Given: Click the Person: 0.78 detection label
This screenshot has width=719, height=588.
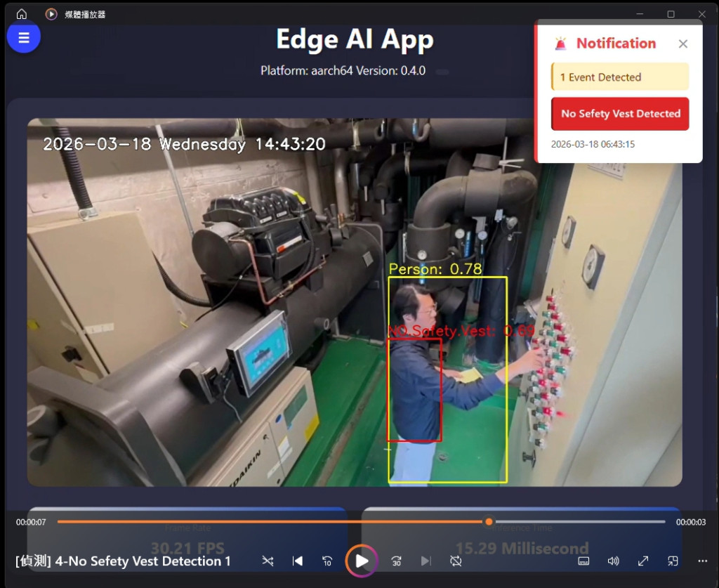Looking at the screenshot, I should [435, 269].
